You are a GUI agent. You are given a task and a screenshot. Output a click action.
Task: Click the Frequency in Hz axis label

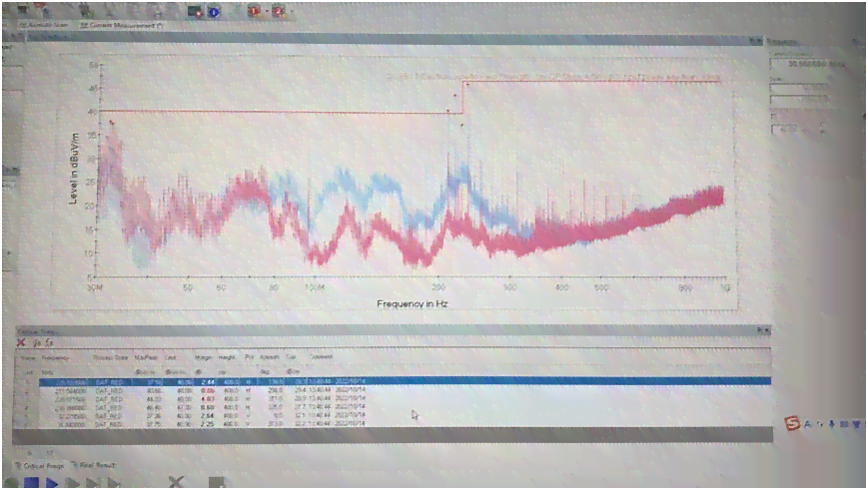click(x=413, y=303)
